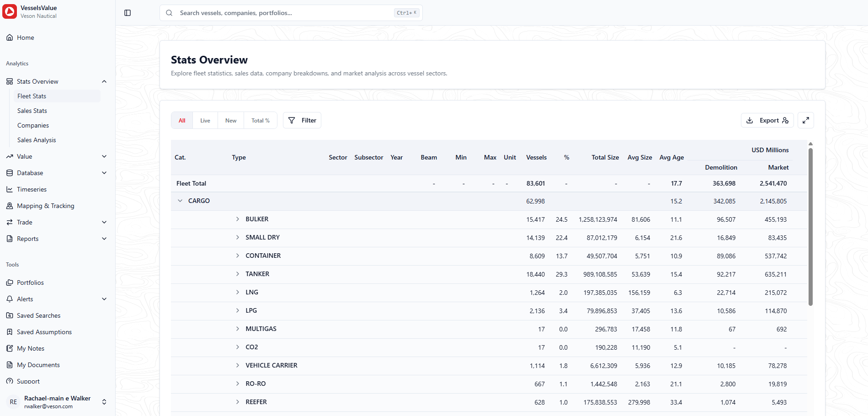The height and width of the screenshot is (416, 868).
Task: Open the user account switcher chevron
Action: tap(104, 402)
